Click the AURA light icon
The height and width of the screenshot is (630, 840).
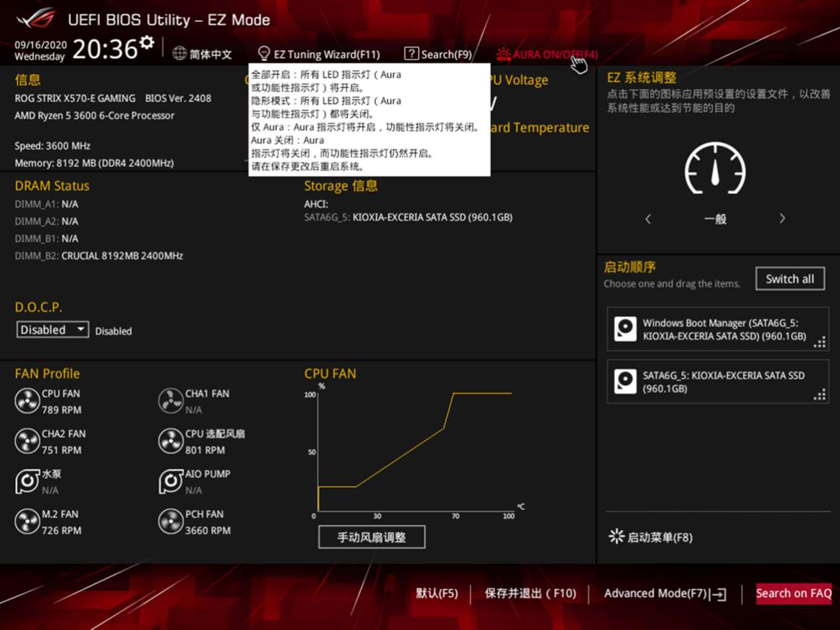[x=504, y=54]
